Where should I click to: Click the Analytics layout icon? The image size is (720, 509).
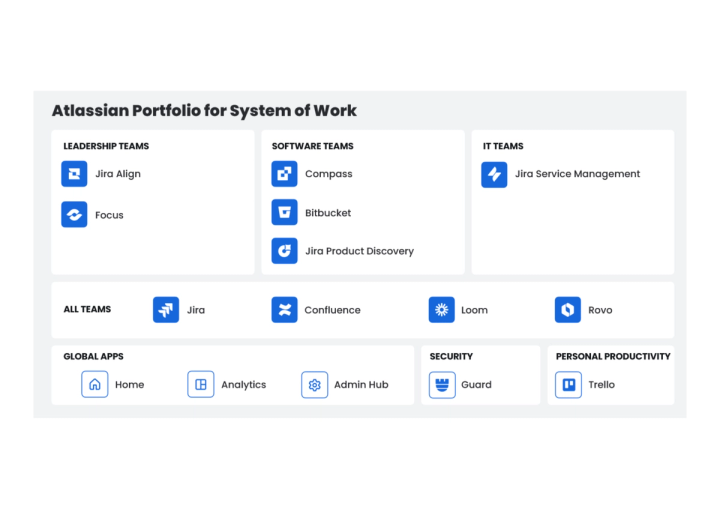201,384
